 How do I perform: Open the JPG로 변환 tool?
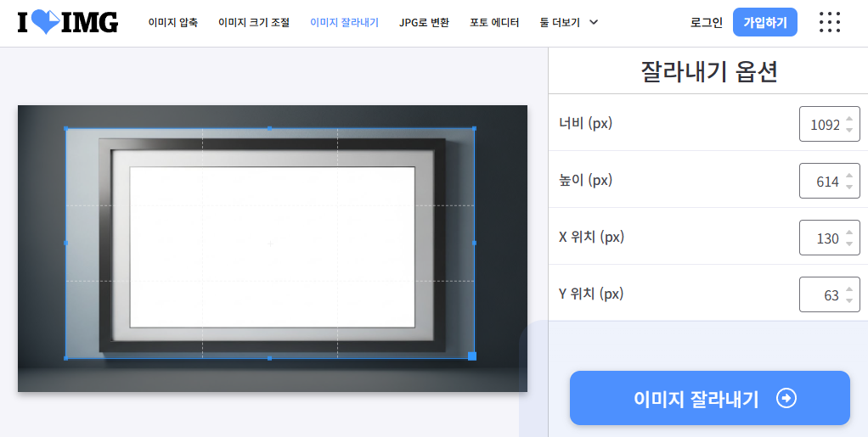point(424,23)
